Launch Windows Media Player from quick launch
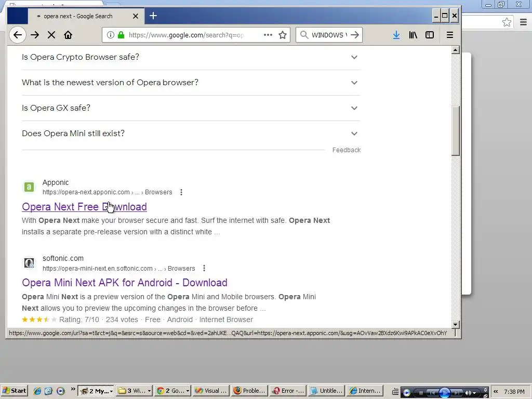This screenshot has height=399, width=532. click(x=60, y=391)
